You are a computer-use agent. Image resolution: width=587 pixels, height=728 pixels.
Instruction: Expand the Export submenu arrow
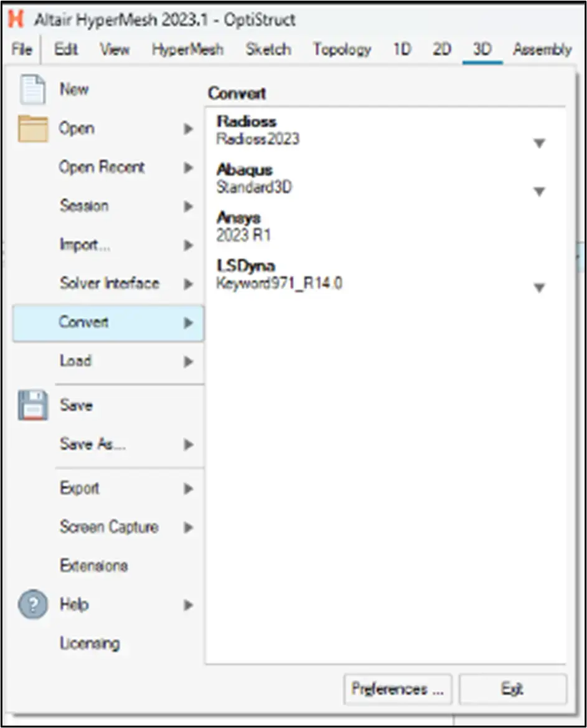click(188, 488)
